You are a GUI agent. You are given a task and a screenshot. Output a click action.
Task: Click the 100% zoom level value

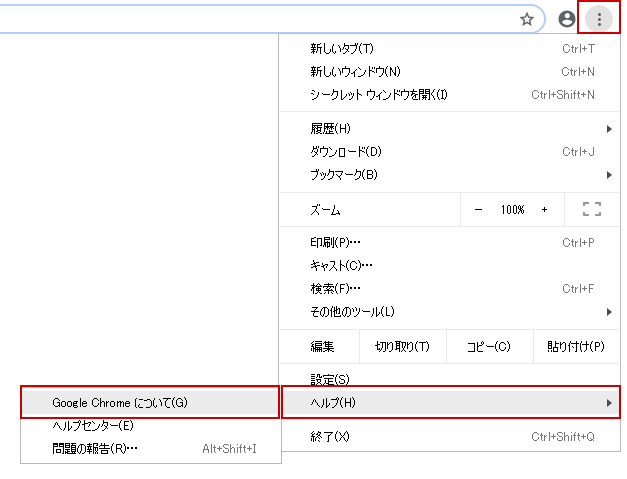click(x=513, y=210)
